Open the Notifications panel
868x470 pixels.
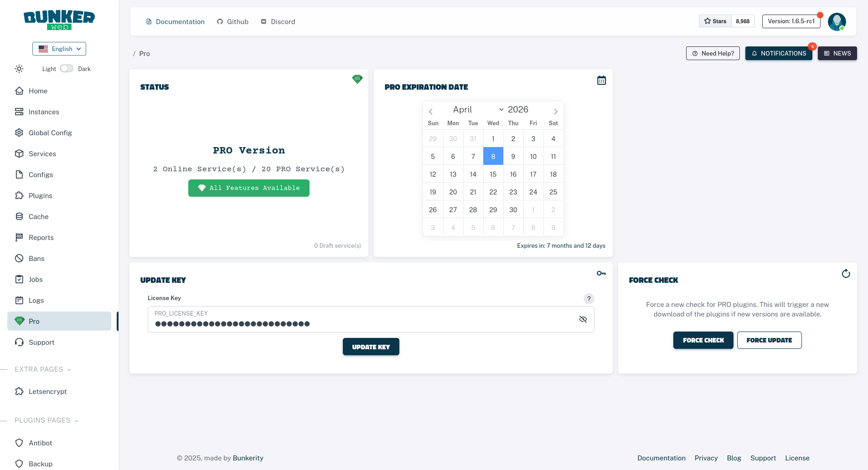[779, 53]
